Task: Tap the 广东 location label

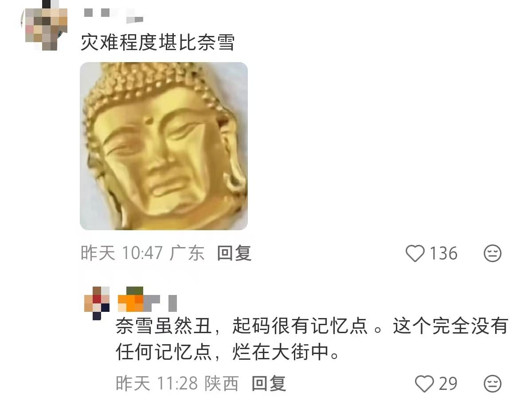Action: pyautogui.click(x=188, y=253)
